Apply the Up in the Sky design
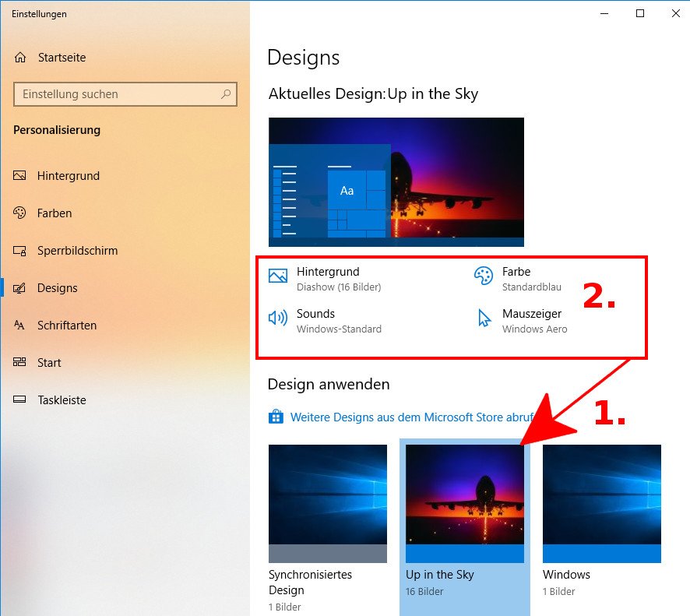 [465, 503]
